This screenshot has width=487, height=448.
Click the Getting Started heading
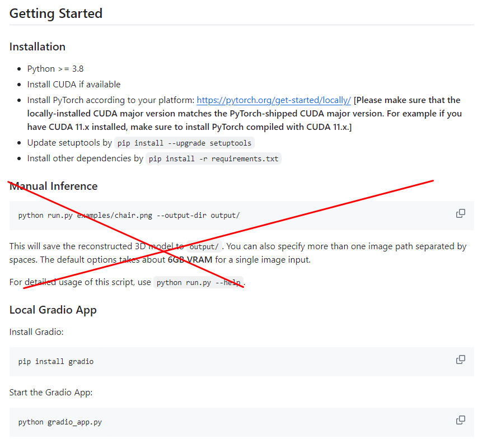coord(56,13)
